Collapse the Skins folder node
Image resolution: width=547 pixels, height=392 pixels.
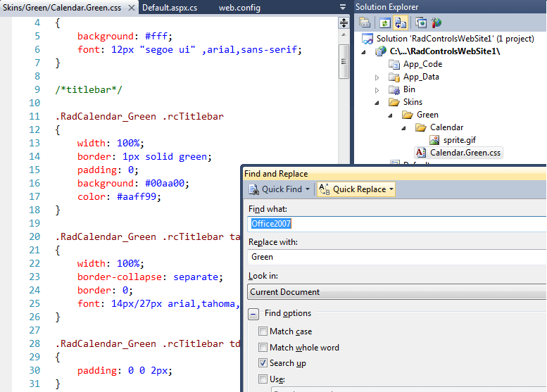(x=377, y=102)
